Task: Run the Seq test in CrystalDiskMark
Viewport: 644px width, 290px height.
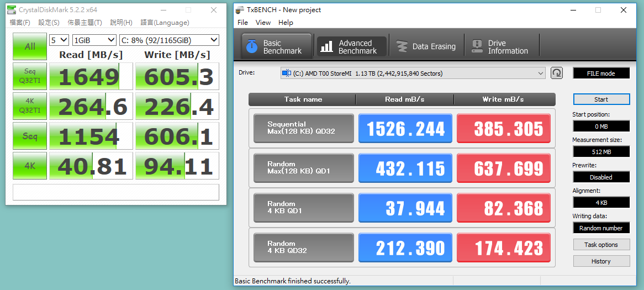Action: 30,135
